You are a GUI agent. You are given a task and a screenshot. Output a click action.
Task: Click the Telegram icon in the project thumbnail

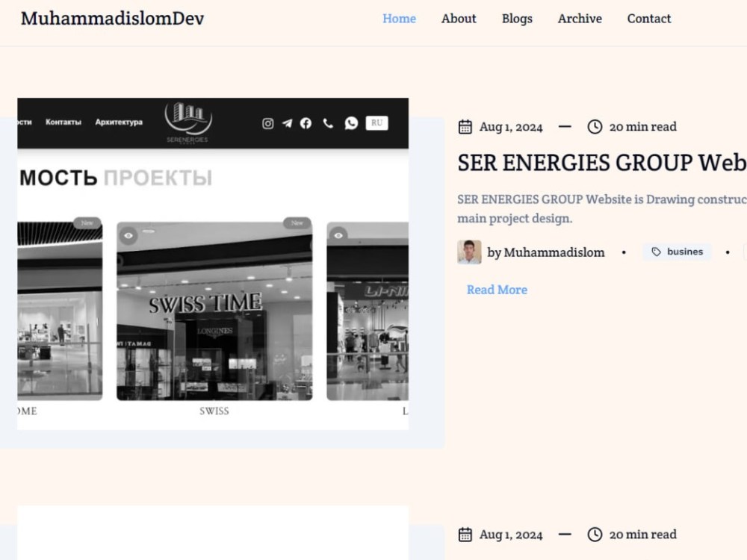pyautogui.click(x=287, y=123)
